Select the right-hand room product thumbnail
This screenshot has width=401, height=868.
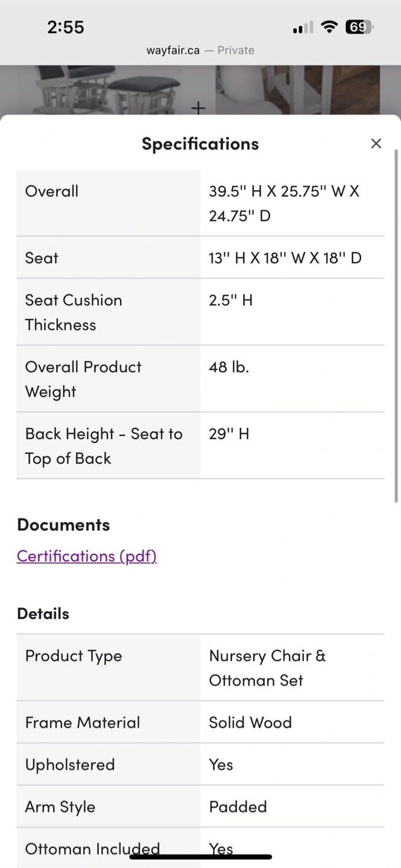pos(298,90)
